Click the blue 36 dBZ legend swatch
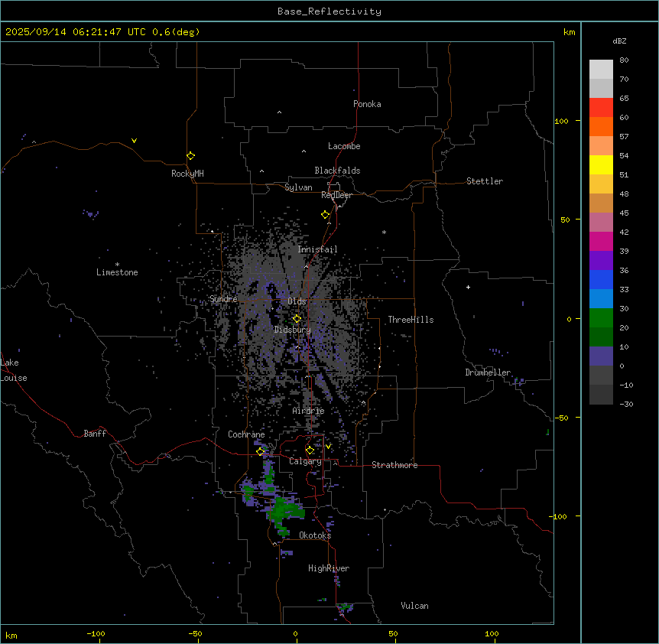The width and height of the screenshot is (659, 644). tap(601, 279)
